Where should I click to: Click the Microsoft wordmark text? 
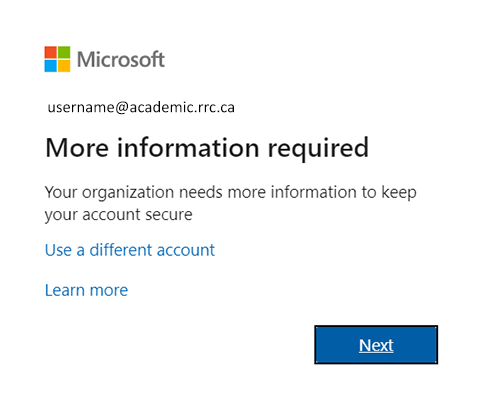pos(121,59)
